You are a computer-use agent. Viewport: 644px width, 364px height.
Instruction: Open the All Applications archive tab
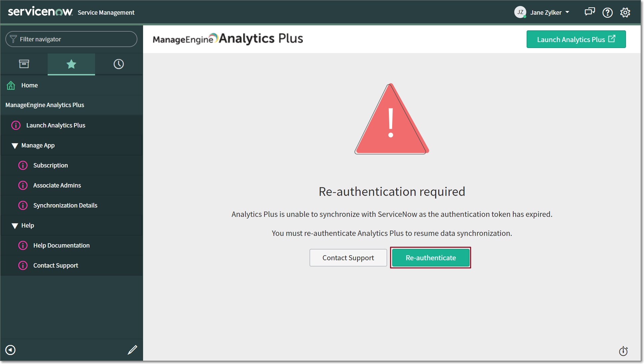[x=24, y=64]
